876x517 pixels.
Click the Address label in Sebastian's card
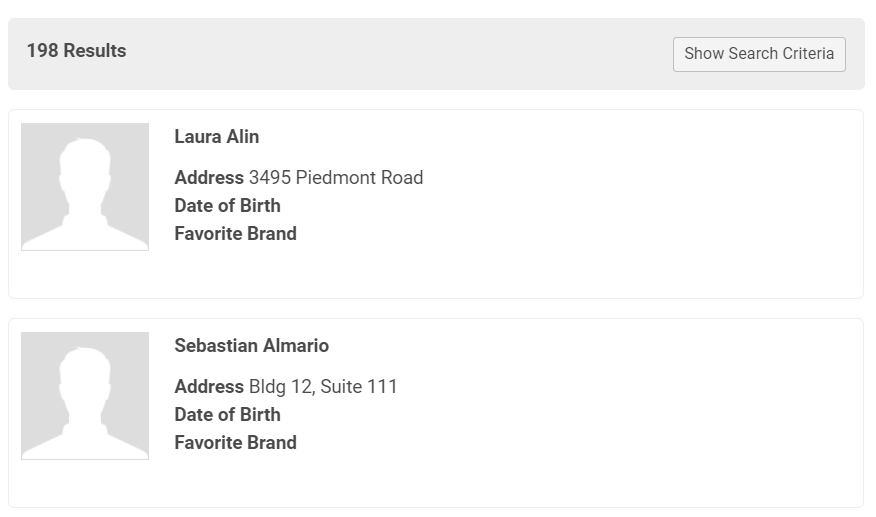[x=209, y=387]
